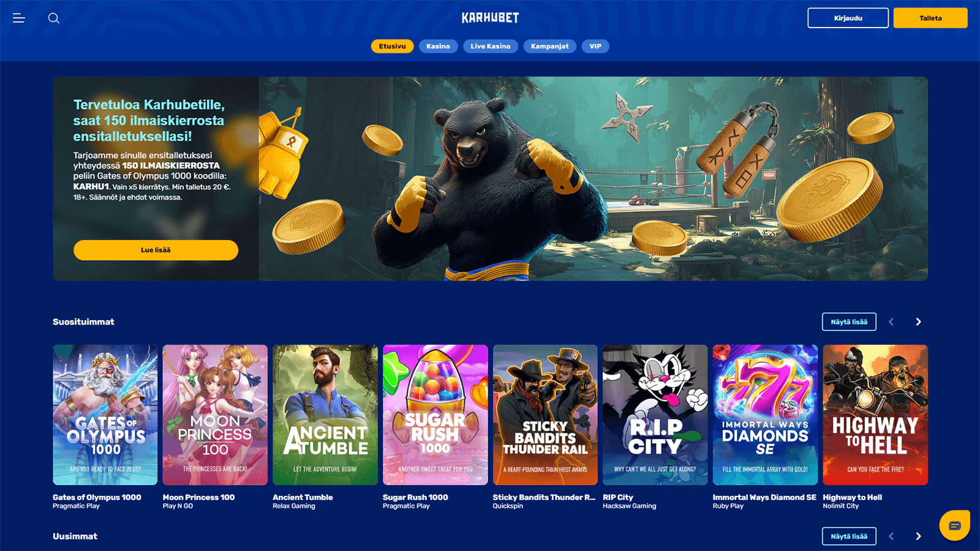Open the Live Kasino tab

coord(491,47)
